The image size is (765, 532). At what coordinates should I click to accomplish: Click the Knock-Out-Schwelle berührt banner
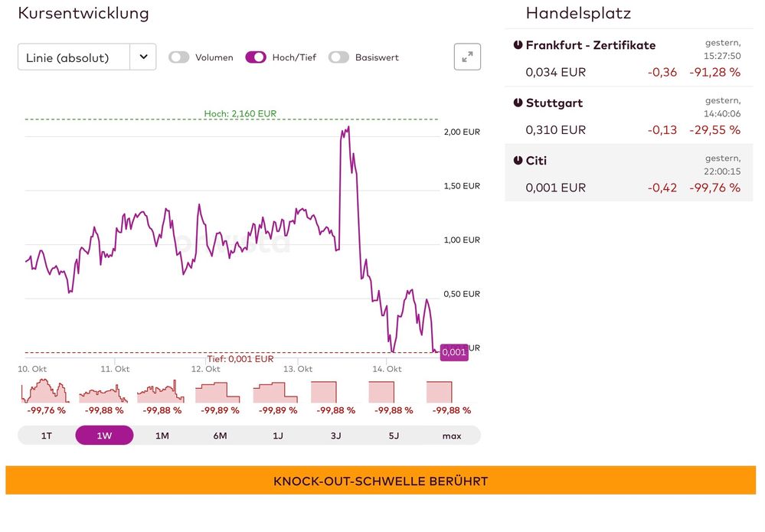point(381,481)
